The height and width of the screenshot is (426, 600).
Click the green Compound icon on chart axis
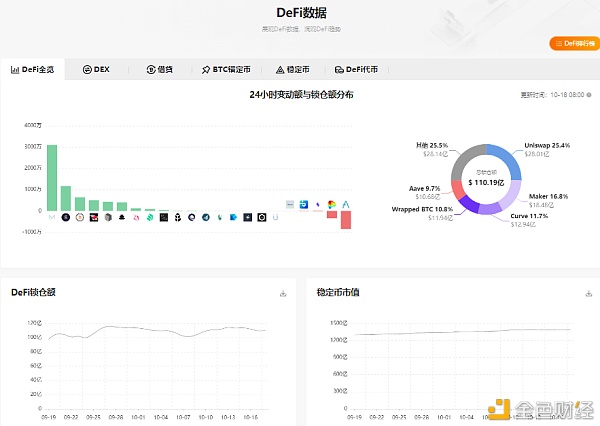pos(150,217)
